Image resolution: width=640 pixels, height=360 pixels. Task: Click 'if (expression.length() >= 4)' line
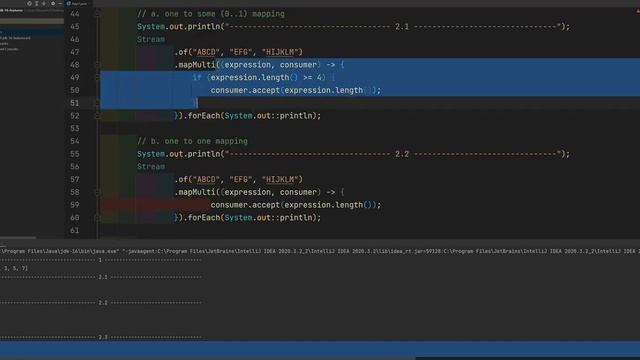(264, 78)
